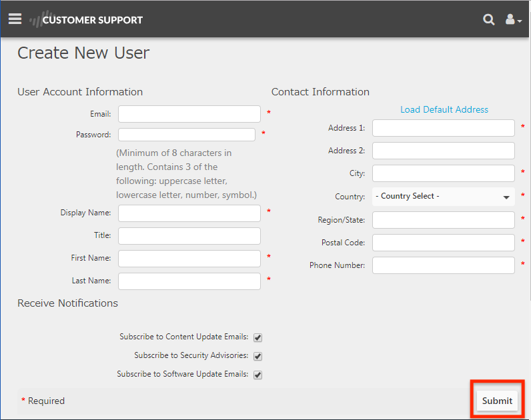Disable Subscribe to Software Update Emails

[x=257, y=375]
